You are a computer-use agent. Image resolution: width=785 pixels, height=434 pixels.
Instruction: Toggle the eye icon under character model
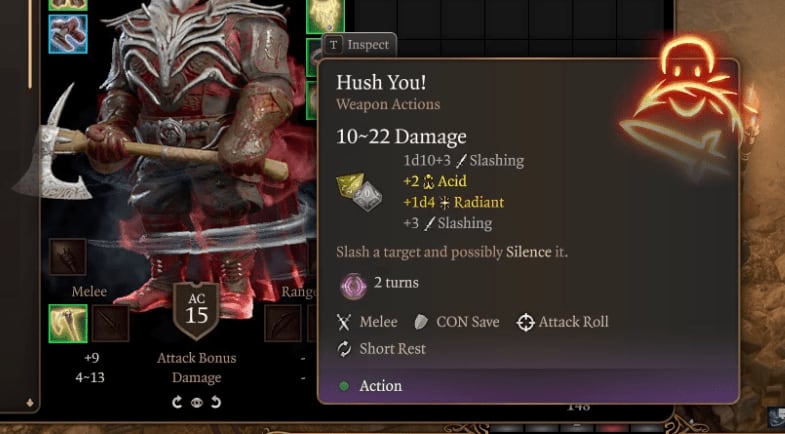point(196,402)
